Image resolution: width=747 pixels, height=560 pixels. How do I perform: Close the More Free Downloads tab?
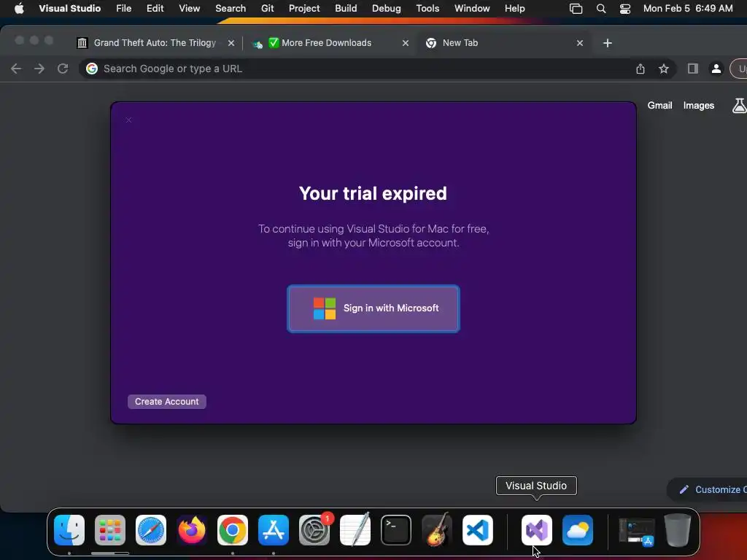point(406,43)
